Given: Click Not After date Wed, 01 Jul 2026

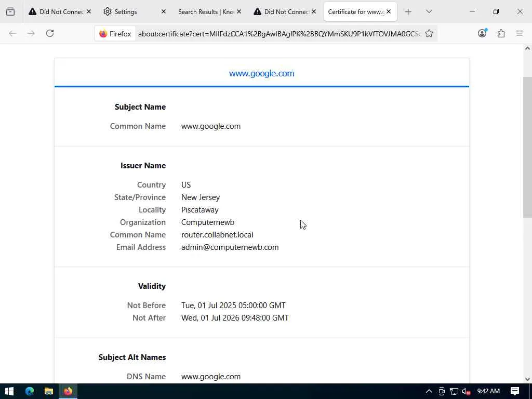Looking at the screenshot, I should (x=235, y=318).
